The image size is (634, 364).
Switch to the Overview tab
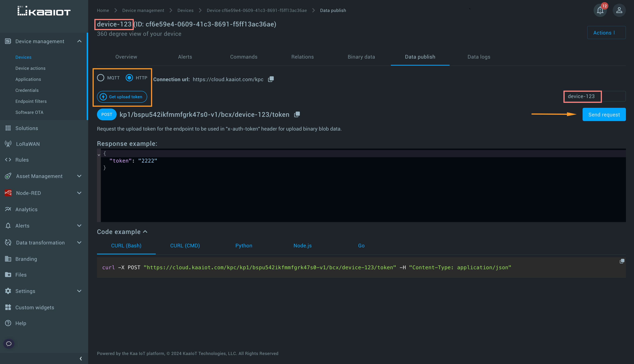126,57
